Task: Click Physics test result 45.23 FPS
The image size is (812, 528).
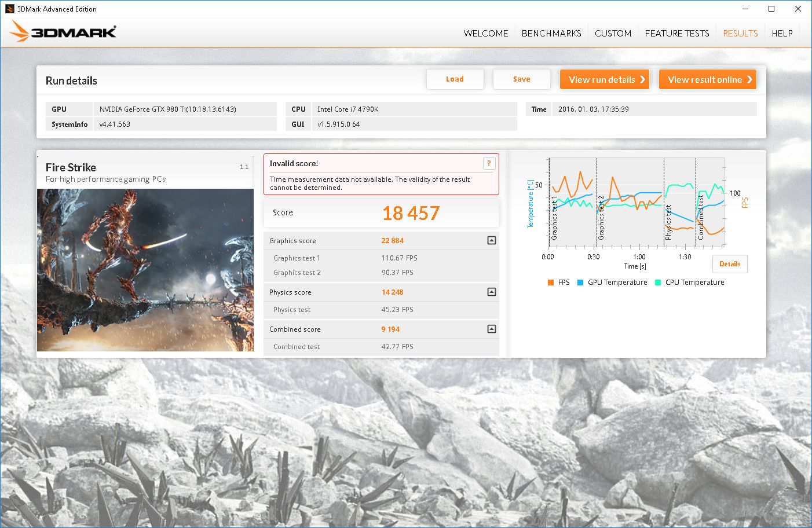Action: 397,310
